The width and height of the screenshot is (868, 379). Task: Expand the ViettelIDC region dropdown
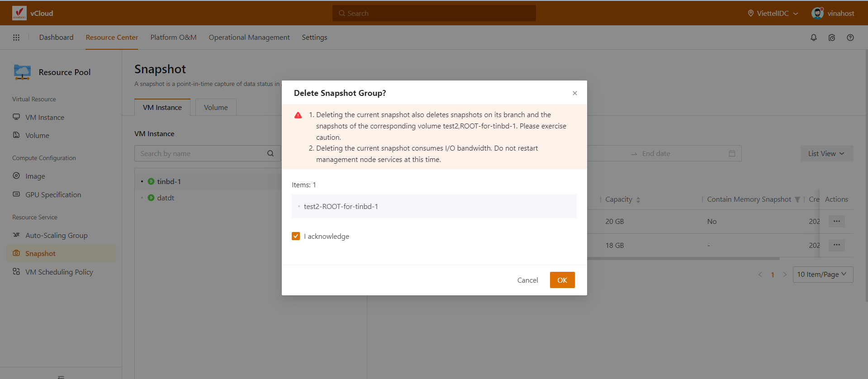(773, 13)
